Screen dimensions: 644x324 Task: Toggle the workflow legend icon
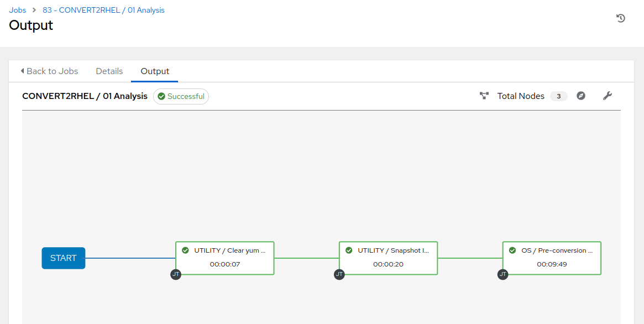(x=484, y=96)
